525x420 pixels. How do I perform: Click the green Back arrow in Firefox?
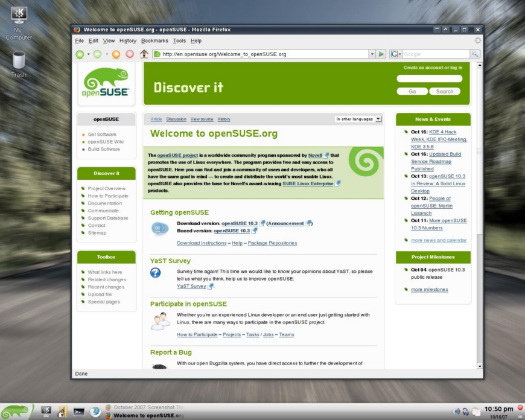click(80, 54)
